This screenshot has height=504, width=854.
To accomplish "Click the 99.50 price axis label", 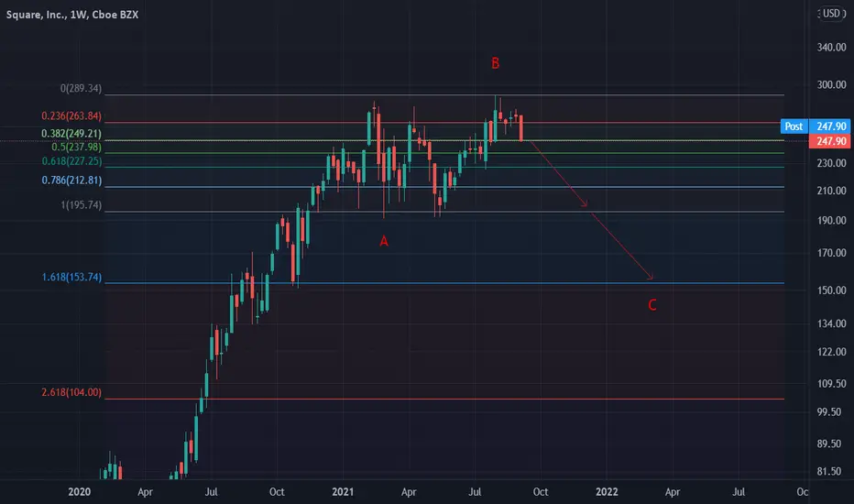I will pos(829,412).
